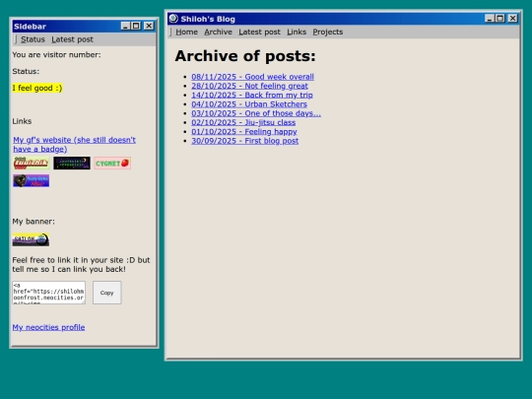Close the Sidebar window
Image resolution: width=532 pixels, height=399 pixels.
[149, 26]
